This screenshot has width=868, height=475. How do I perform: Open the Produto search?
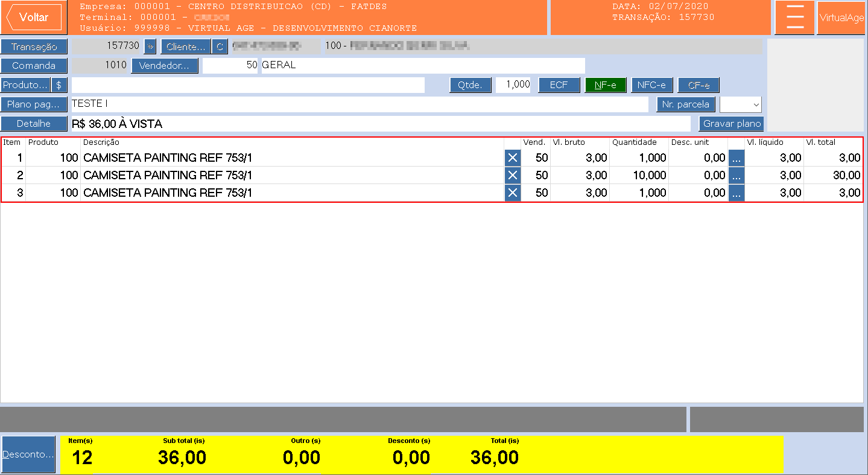(25, 85)
